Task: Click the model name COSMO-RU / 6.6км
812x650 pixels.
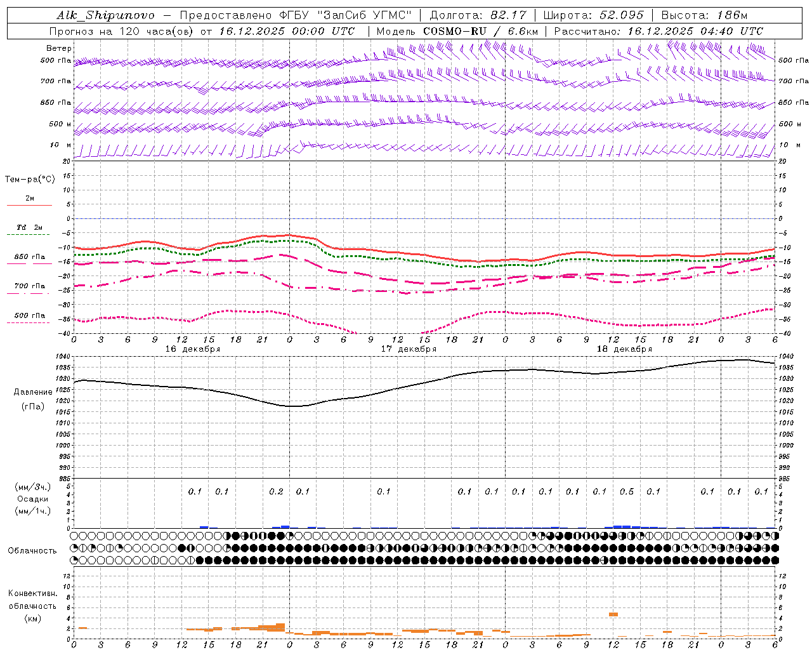Action: (x=480, y=31)
